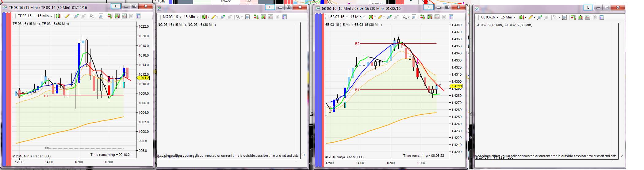
Task: Expand drawing tools pencil dropdown in TF window
Action: coord(71,16)
